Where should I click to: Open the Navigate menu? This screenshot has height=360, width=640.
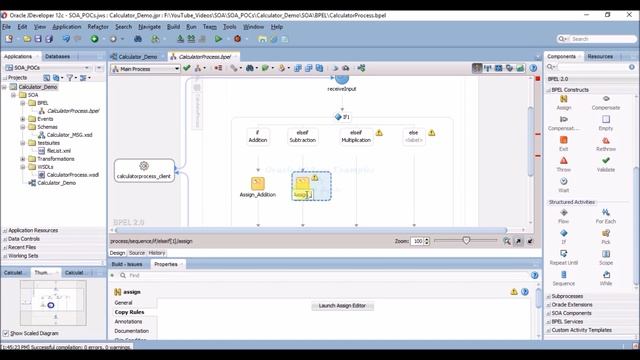click(149, 27)
